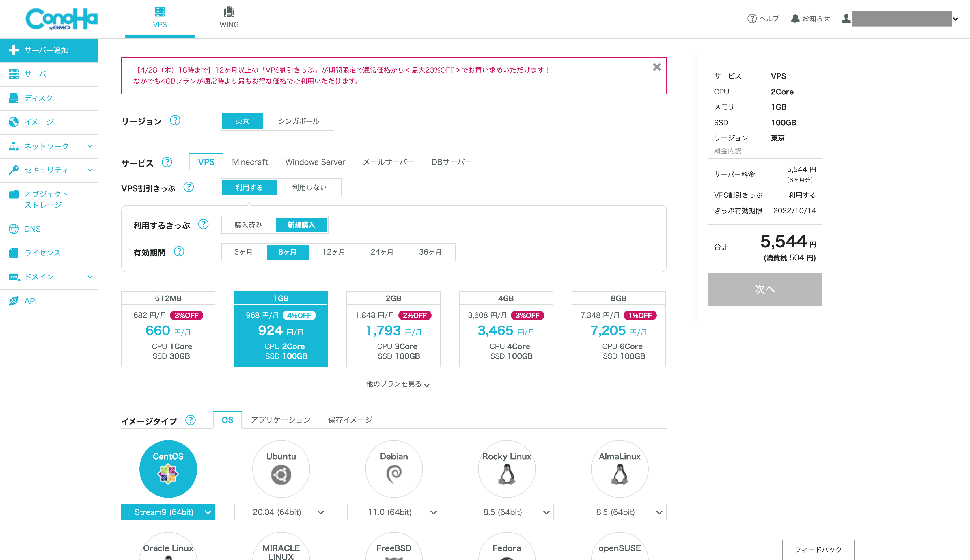Click the help icon next to 有効期間
This screenshot has height=560, width=970.
click(179, 251)
